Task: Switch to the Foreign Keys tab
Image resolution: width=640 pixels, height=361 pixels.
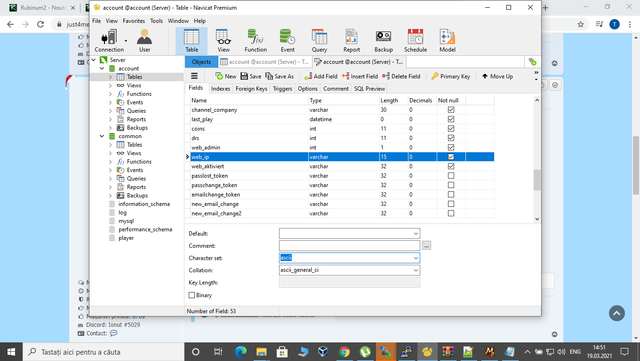Action: pos(251,88)
